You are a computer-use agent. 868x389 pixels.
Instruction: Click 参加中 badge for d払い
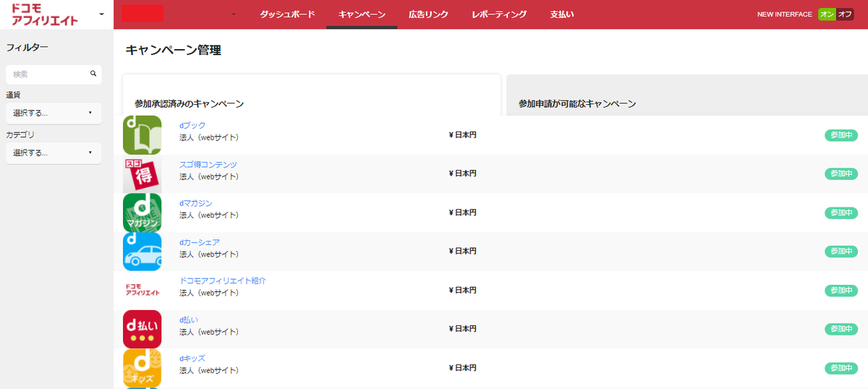coord(841,329)
